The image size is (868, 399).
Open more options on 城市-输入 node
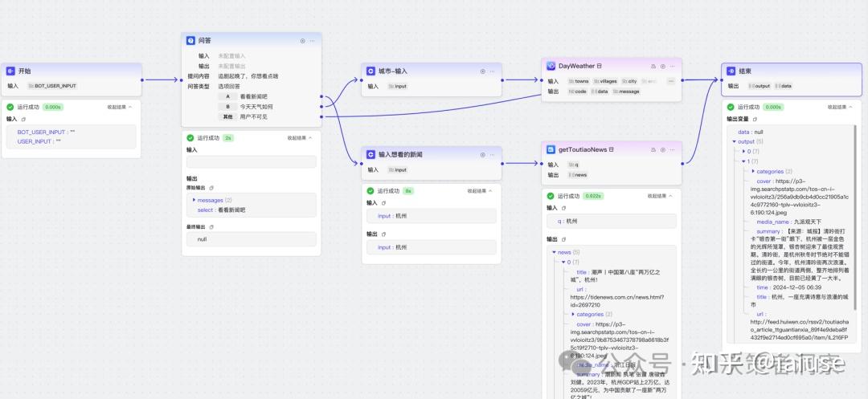(x=492, y=71)
